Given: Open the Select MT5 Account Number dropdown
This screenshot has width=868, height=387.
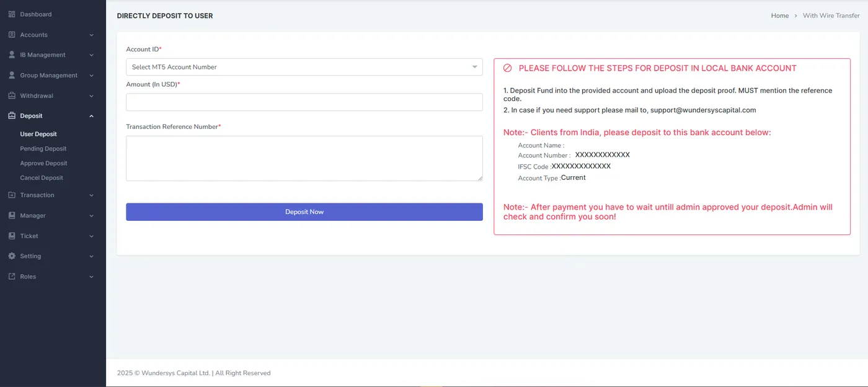Looking at the screenshot, I should 304,67.
